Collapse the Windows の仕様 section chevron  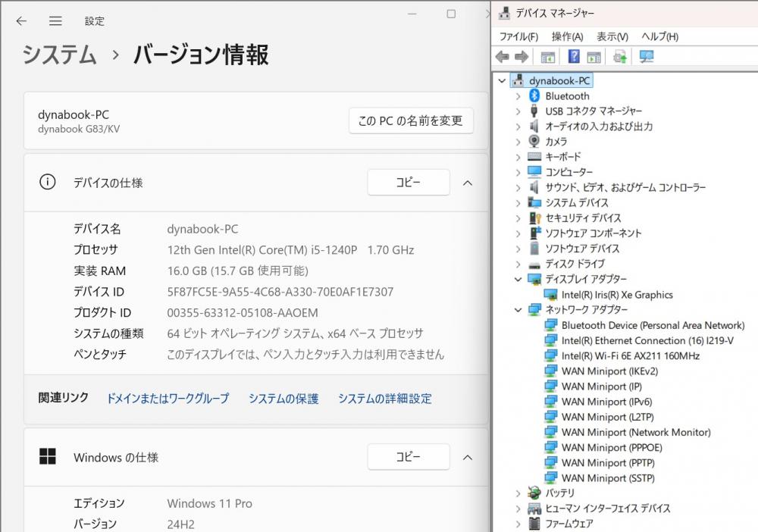coord(468,457)
